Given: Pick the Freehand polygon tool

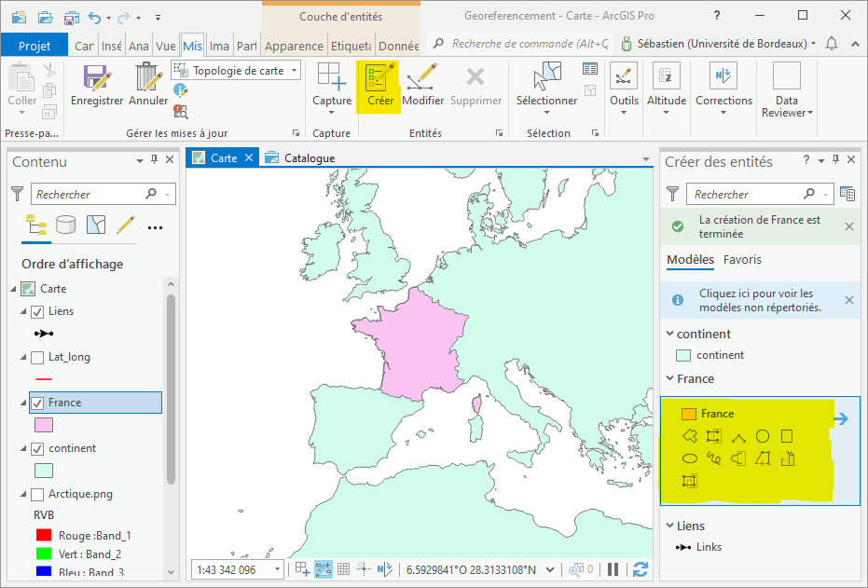Looking at the screenshot, I should click(x=714, y=458).
